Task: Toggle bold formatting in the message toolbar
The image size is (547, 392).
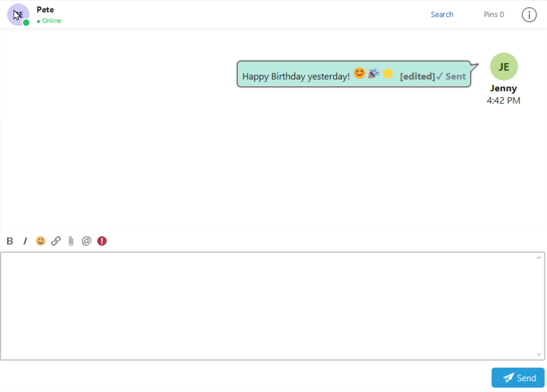Action: tap(10, 241)
